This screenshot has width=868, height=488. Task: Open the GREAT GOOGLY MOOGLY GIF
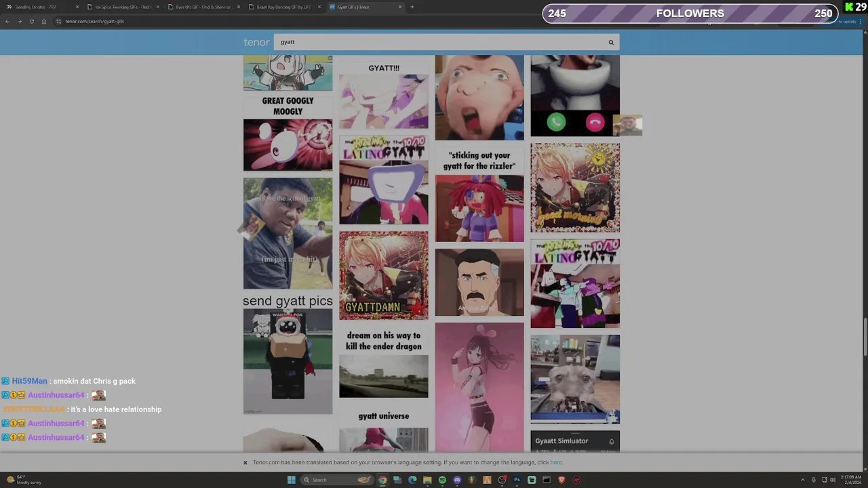click(x=288, y=134)
